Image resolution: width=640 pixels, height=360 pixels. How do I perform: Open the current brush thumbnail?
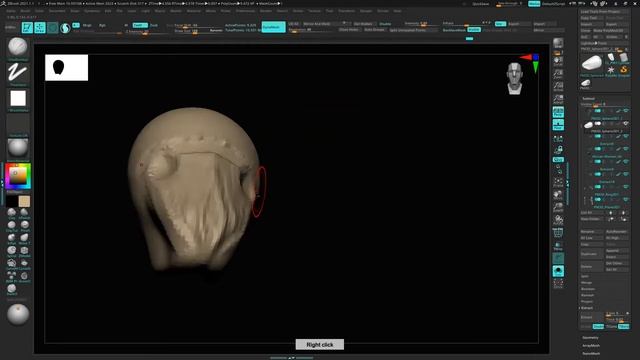pyautogui.click(x=18, y=47)
